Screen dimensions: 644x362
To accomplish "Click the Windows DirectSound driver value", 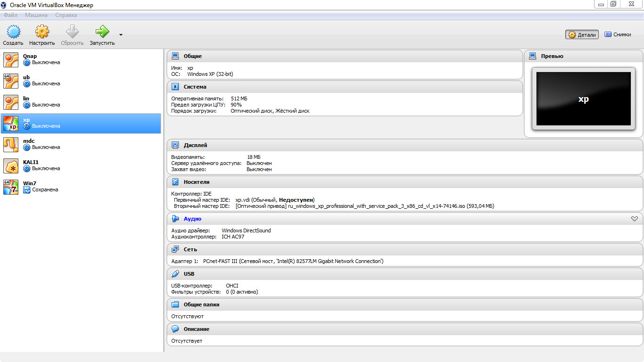I will [246, 230].
